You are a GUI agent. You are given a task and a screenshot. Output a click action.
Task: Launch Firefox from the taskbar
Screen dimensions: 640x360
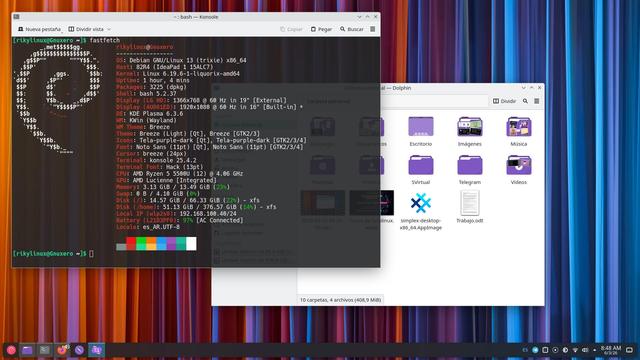62,350
